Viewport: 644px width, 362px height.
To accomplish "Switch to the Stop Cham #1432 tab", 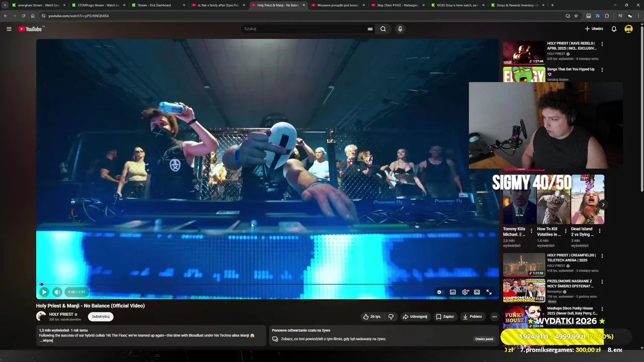I will coord(397,5).
